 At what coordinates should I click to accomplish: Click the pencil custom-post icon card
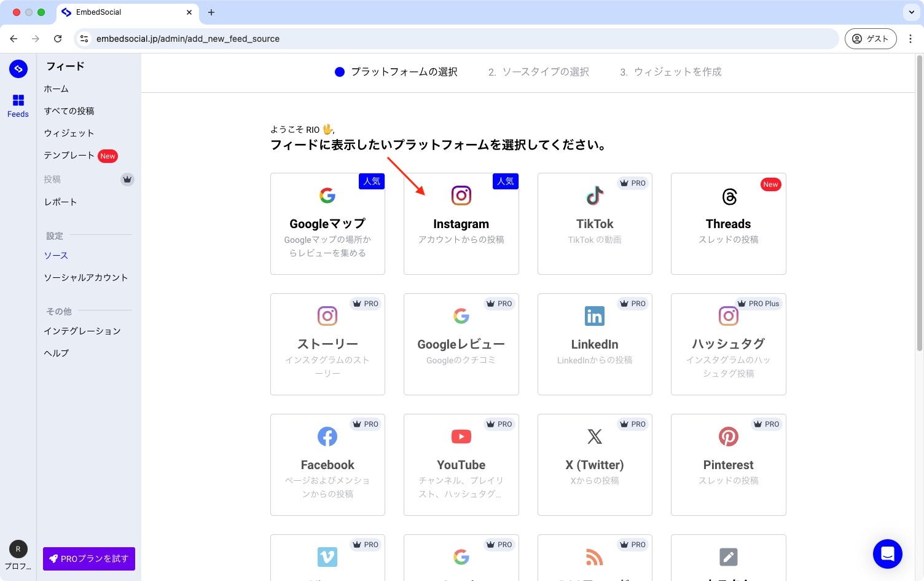(729, 558)
